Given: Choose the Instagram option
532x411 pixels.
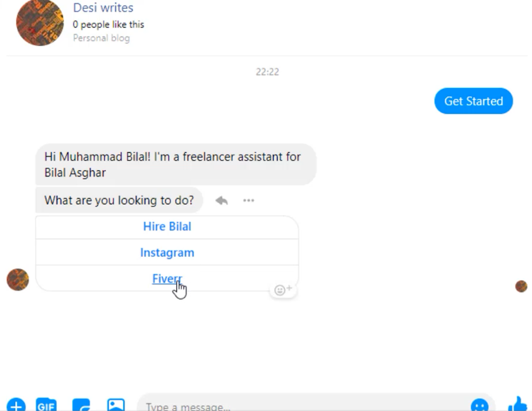Looking at the screenshot, I should pos(167,252).
